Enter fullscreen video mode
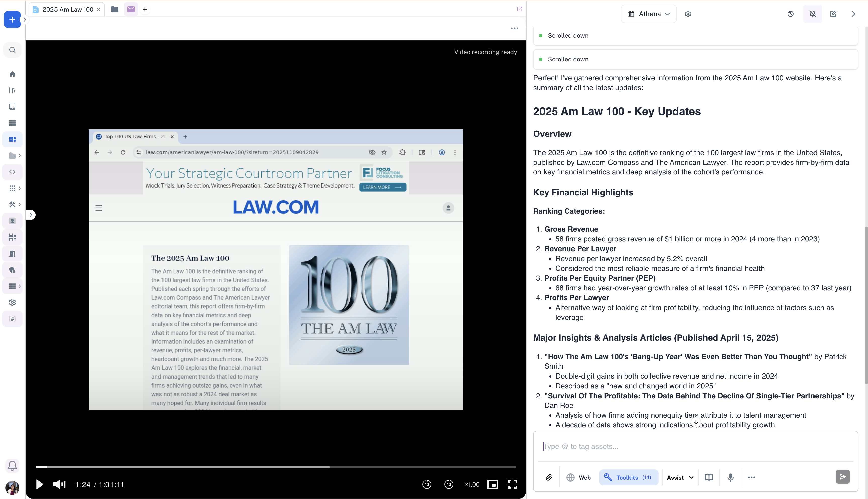 click(x=513, y=485)
